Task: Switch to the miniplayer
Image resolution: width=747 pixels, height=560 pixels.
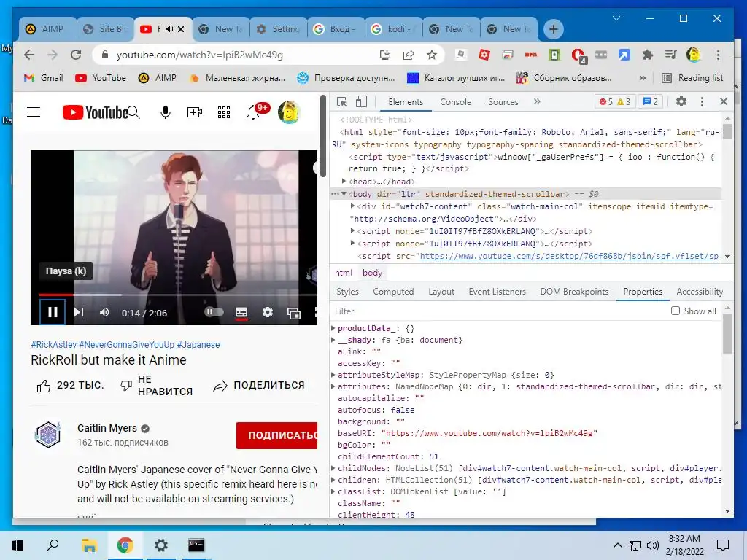Action: pyautogui.click(x=294, y=313)
